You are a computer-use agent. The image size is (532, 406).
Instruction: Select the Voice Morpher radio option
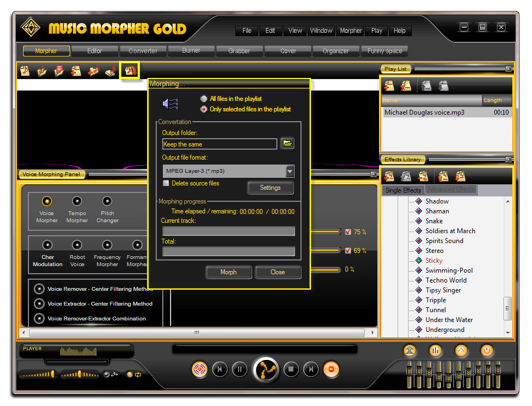click(47, 201)
